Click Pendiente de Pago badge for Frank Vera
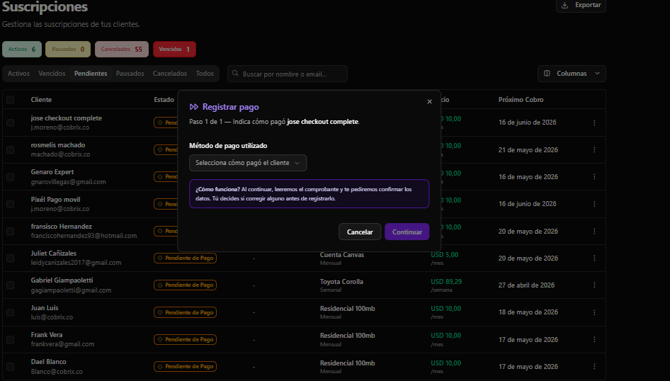The image size is (670, 381). pyautogui.click(x=185, y=339)
